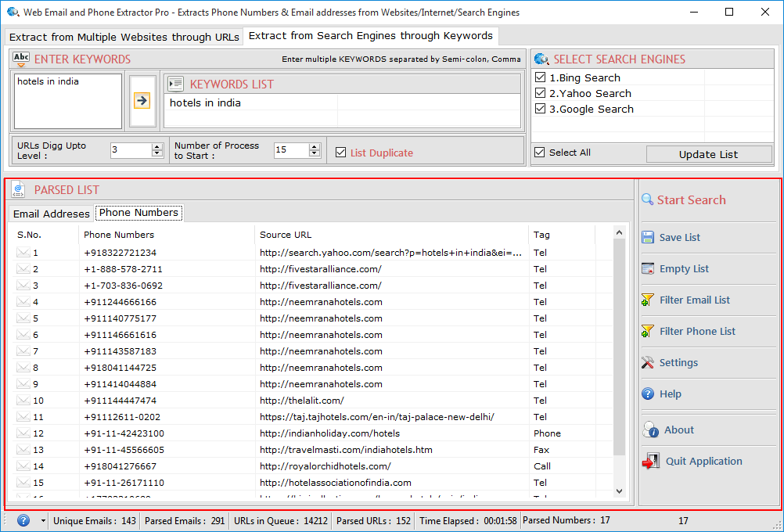784x532 pixels.
Task: Click the About info icon
Action: click(x=650, y=430)
